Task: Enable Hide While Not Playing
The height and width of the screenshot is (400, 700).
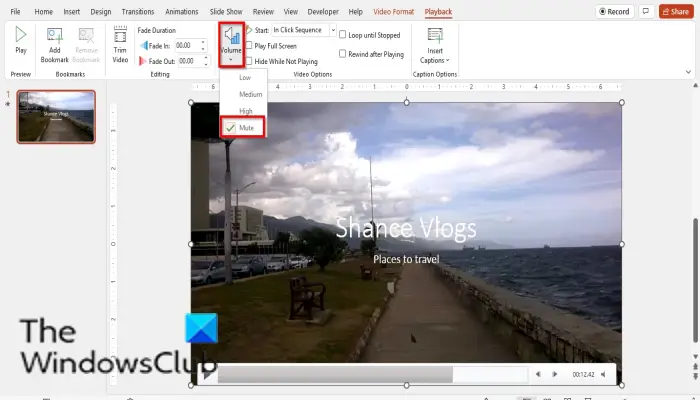Action: pos(249,61)
